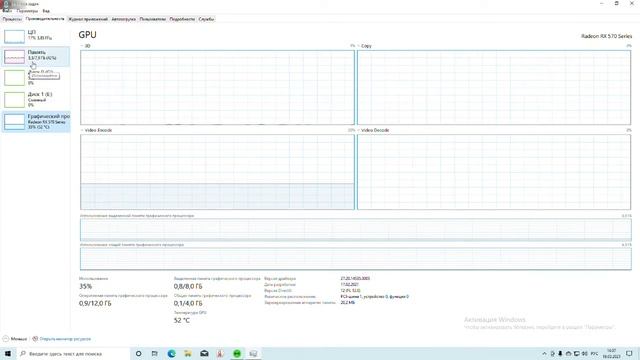Viewport: 640px width, 360px height.
Task: Click GPU temperature value 52 °C
Action: [182, 320]
